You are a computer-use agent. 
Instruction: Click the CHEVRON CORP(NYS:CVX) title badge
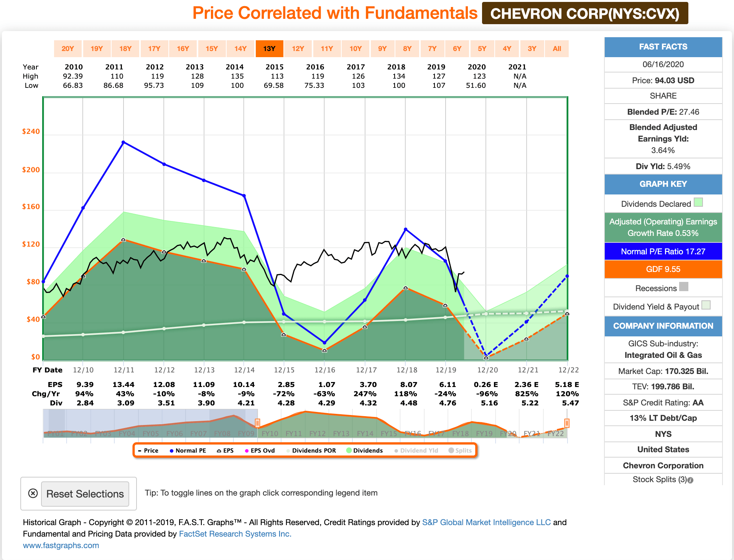[x=585, y=13]
